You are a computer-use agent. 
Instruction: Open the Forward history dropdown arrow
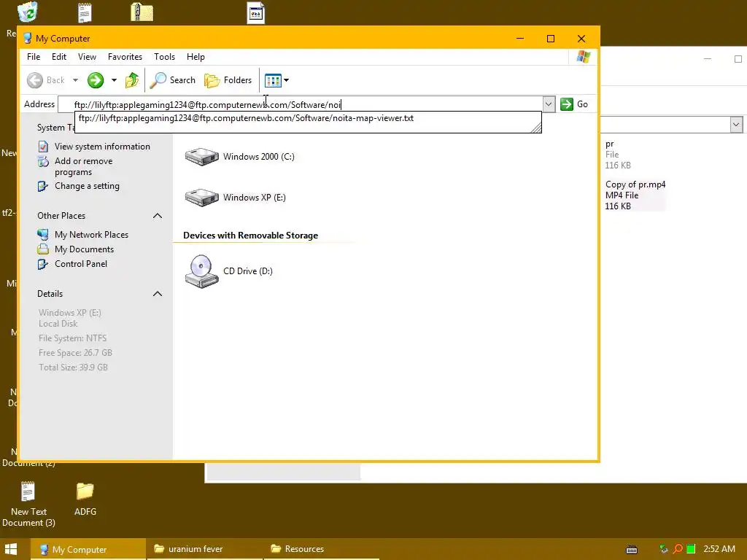click(x=114, y=80)
